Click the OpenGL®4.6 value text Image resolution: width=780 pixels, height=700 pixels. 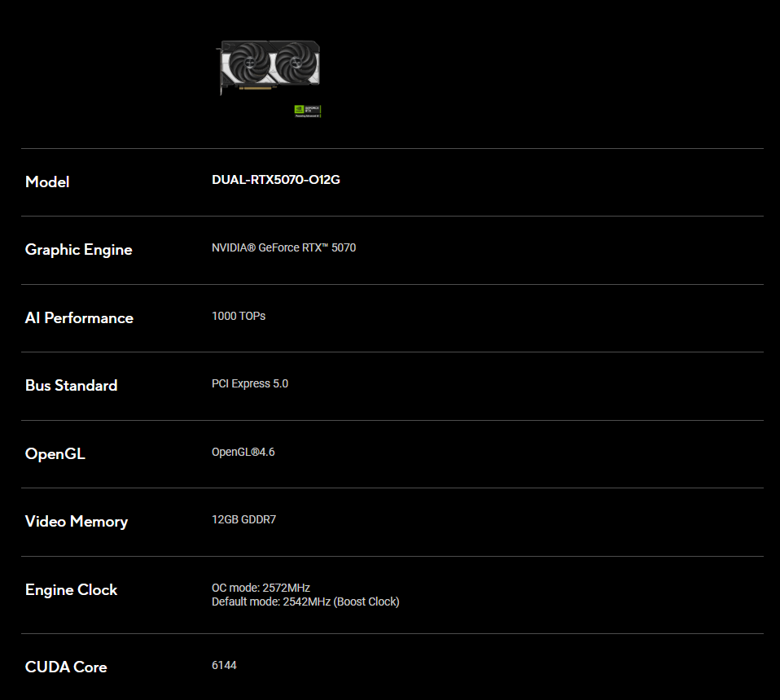click(x=243, y=452)
